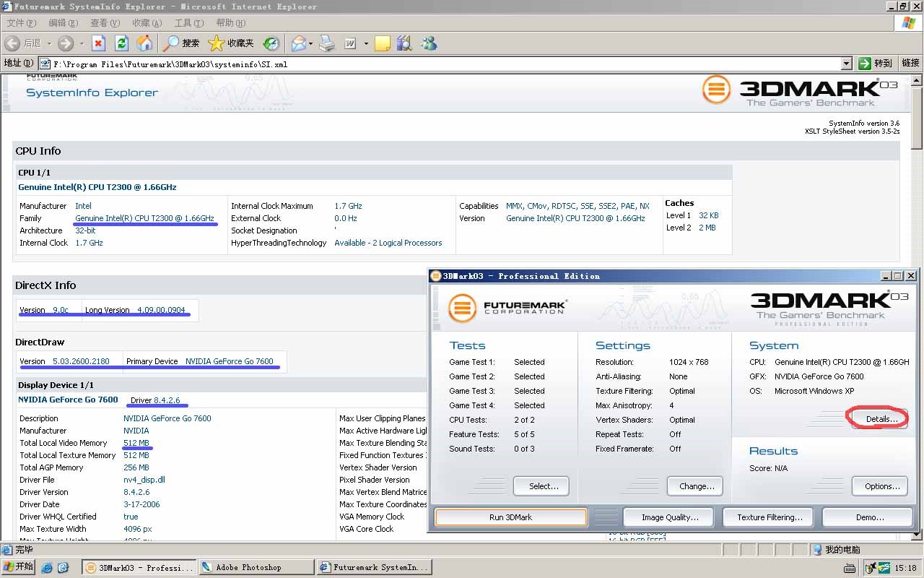This screenshot has height=578, width=924.
Task: Open the Messenger people toolbar icon
Action: pyautogui.click(x=430, y=43)
